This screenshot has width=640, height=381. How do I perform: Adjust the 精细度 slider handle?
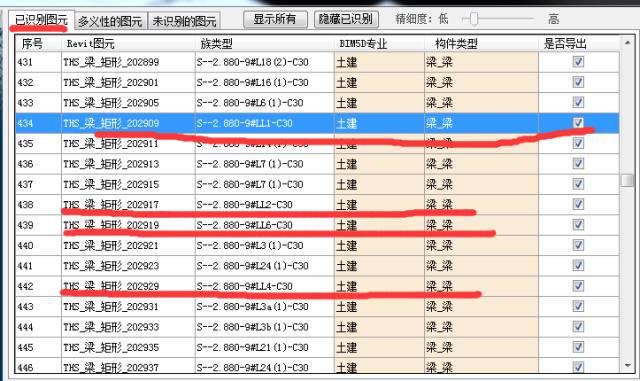(x=473, y=19)
